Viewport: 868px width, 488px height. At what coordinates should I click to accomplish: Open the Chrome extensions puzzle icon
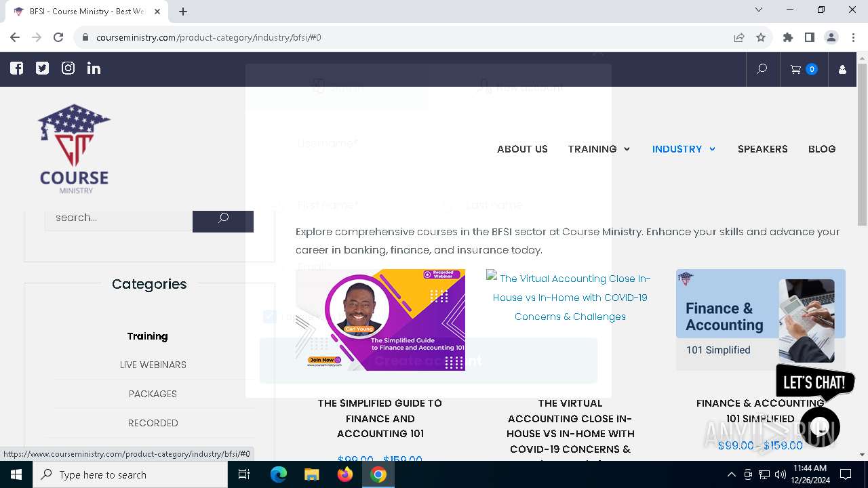pyautogui.click(x=788, y=37)
